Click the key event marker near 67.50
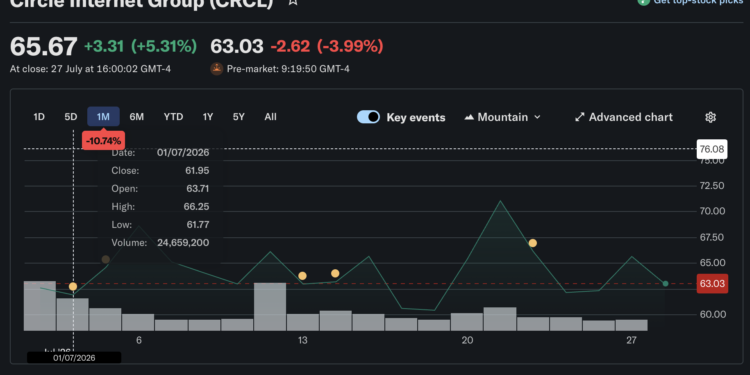 pyautogui.click(x=532, y=243)
